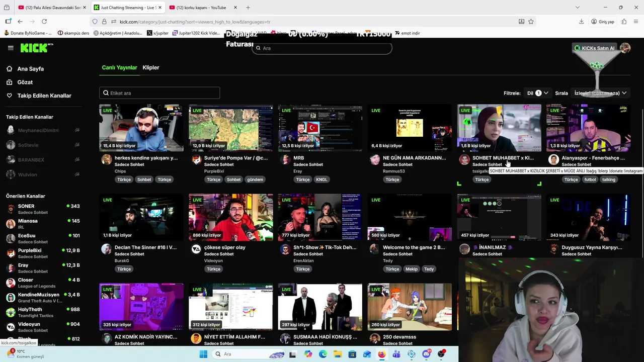Click the Etiket ara tag search field

coord(159,93)
